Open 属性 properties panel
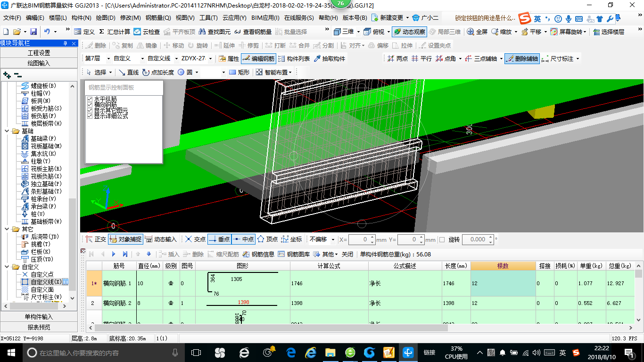 tap(229, 58)
